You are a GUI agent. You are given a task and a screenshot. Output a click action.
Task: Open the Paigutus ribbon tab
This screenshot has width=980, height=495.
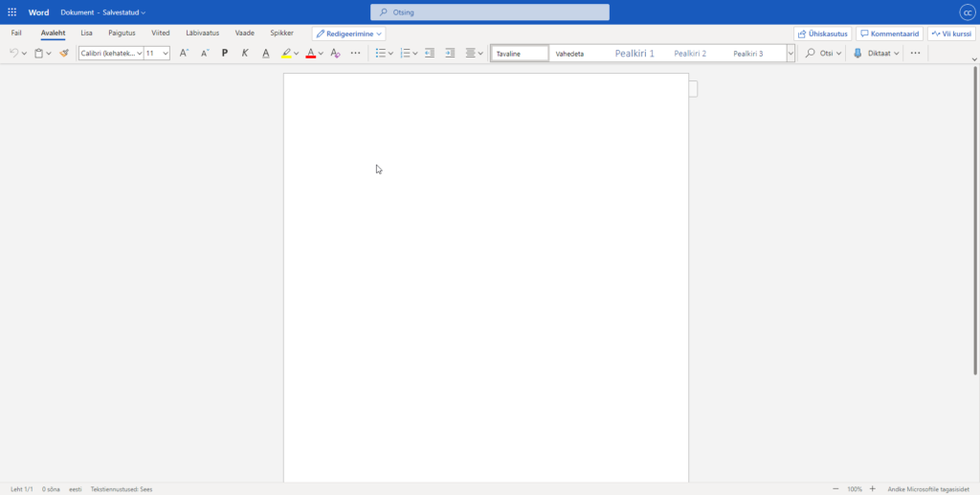(x=122, y=33)
